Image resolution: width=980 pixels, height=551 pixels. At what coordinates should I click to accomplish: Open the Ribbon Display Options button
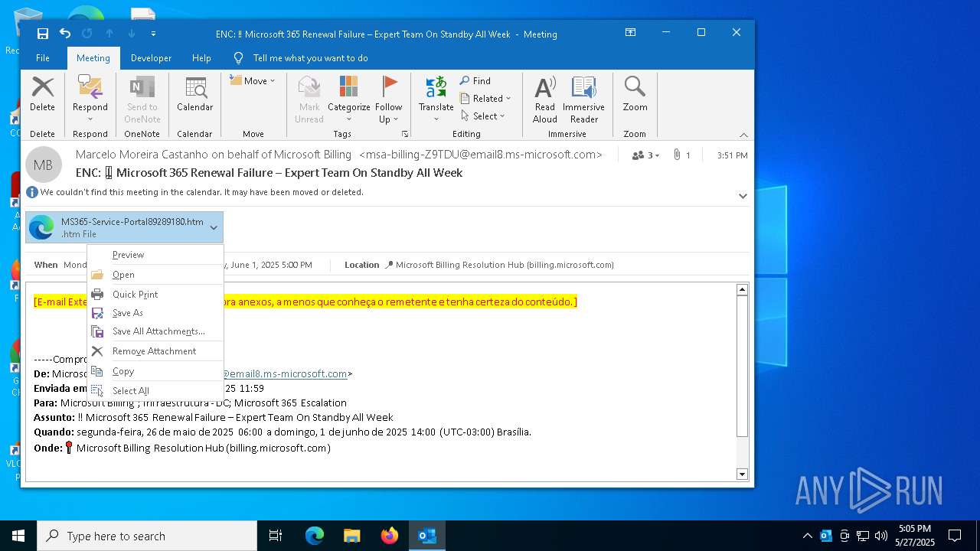click(x=630, y=33)
